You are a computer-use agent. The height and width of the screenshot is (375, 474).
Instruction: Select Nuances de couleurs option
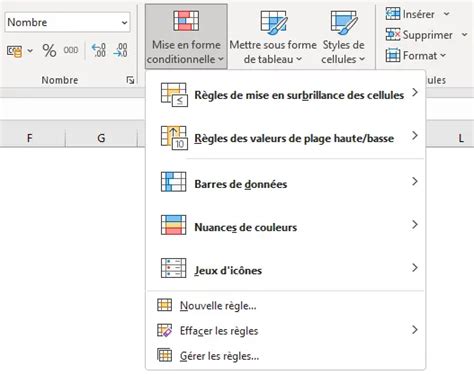286,226
